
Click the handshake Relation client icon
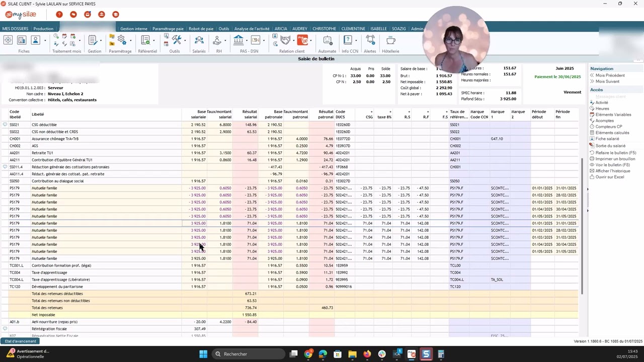(x=285, y=40)
